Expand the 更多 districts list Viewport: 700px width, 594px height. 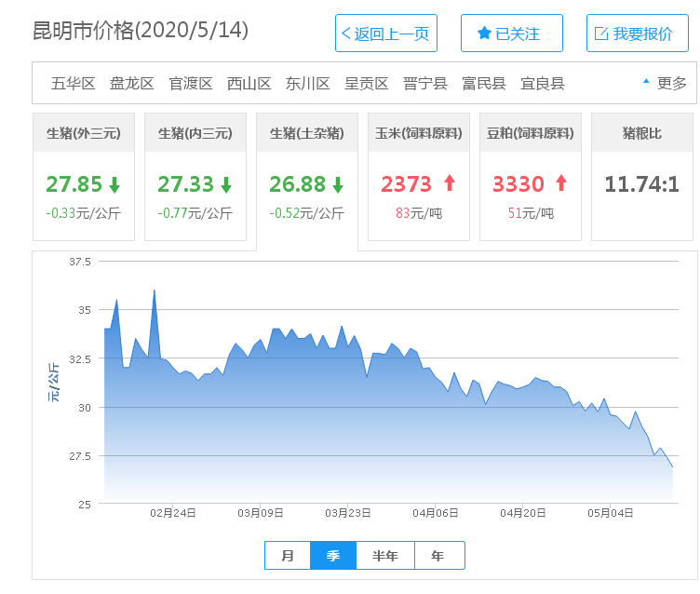click(665, 83)
